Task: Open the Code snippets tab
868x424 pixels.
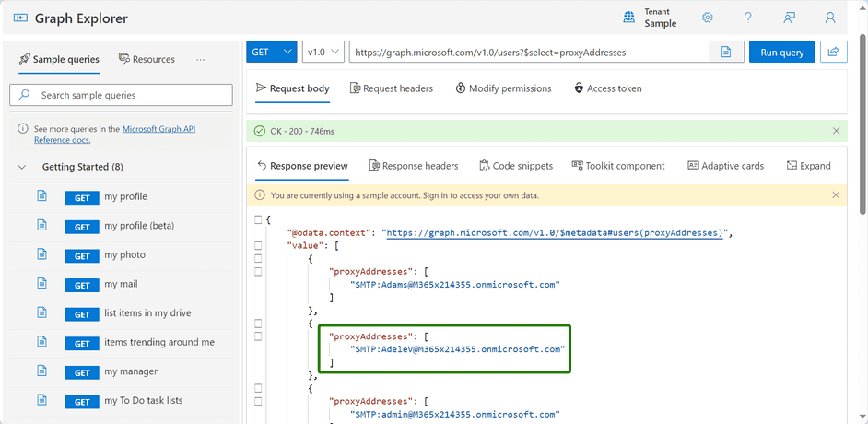Action: click(x=516, y=166)
